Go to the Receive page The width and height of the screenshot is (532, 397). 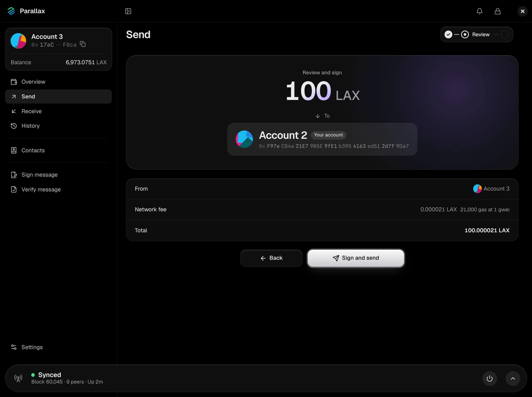pos(58,111)
